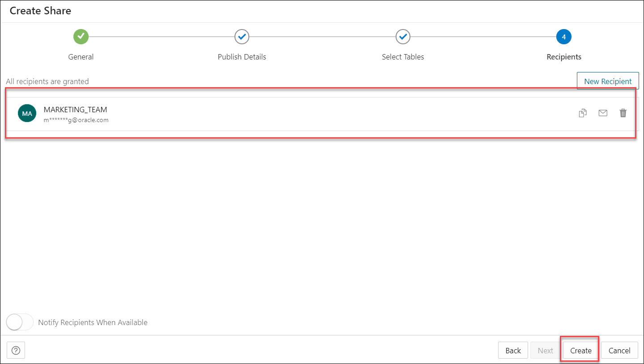Go back to the previous step
The width and height of the screenshot is (644, 364).
click(x=513, y=350)
